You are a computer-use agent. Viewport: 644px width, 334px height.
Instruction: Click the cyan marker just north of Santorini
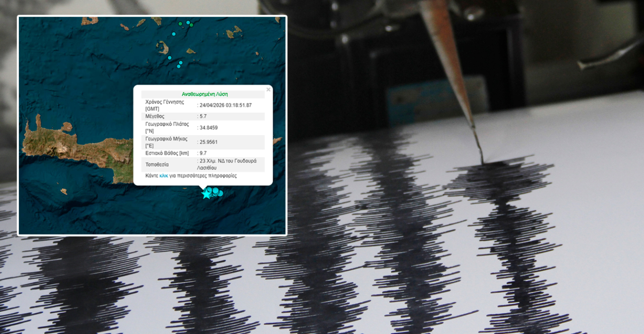pos(174,34)
